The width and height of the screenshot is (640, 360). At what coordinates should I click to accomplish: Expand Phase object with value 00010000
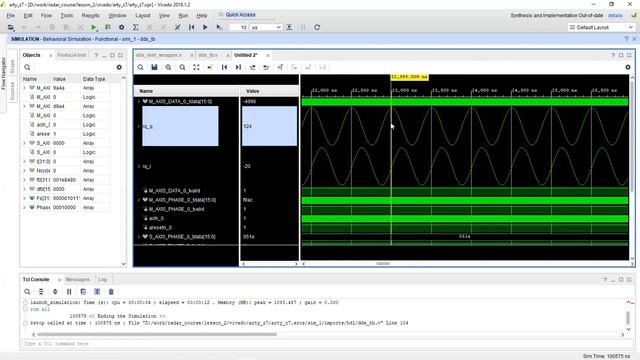pyautogui.click(x=24, y=207)
